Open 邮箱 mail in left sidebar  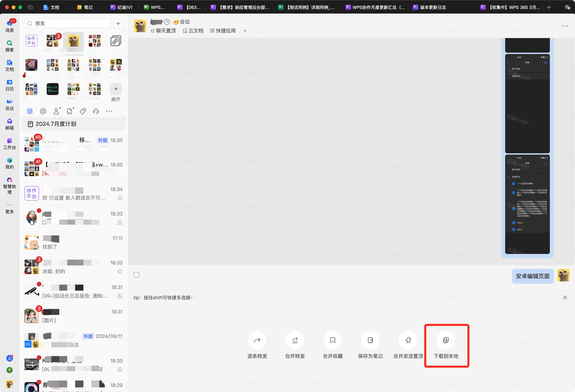point(10,124)
